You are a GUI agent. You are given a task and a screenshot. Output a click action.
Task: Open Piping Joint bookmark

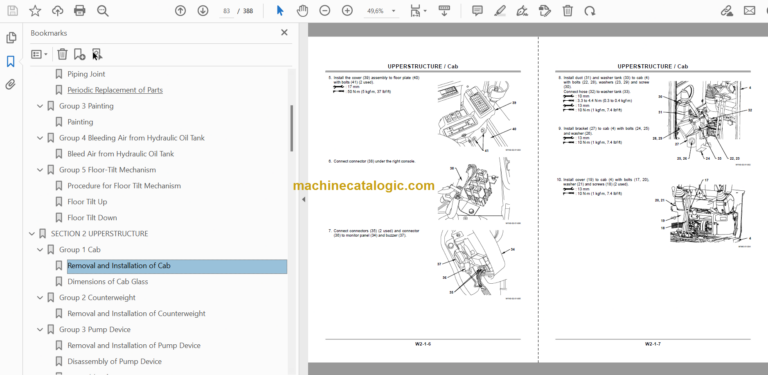pyautogui.click(x=86, y=74)
